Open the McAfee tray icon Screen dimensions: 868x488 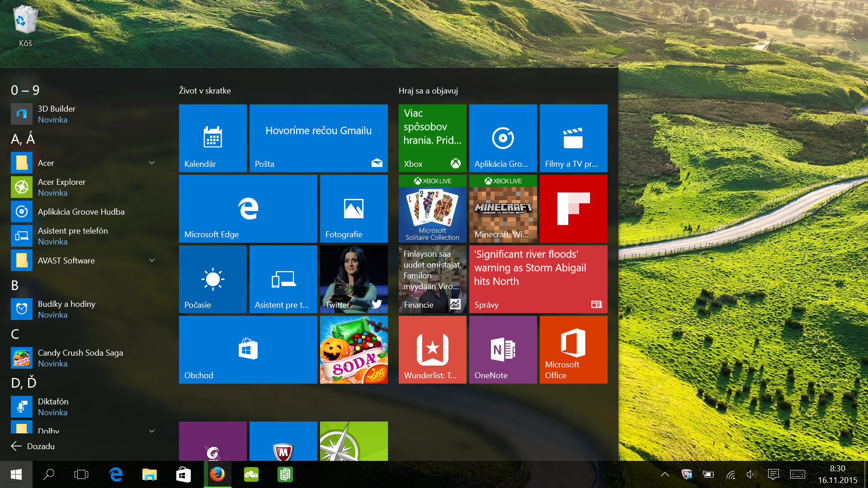[687, 474]
